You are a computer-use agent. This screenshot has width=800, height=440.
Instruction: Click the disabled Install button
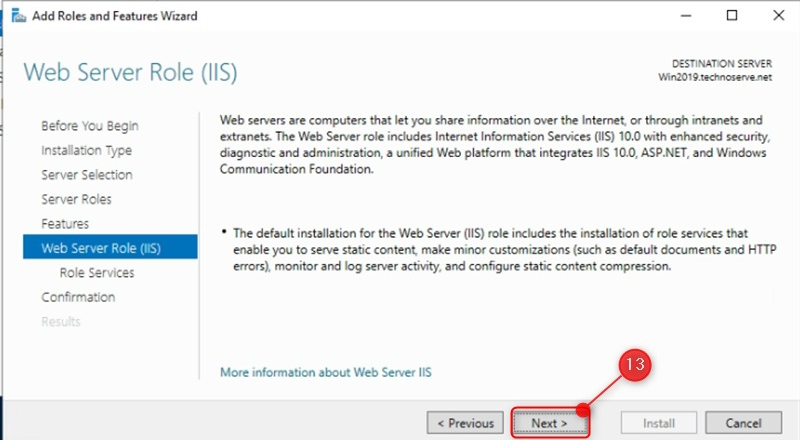(x=659, y=423)
